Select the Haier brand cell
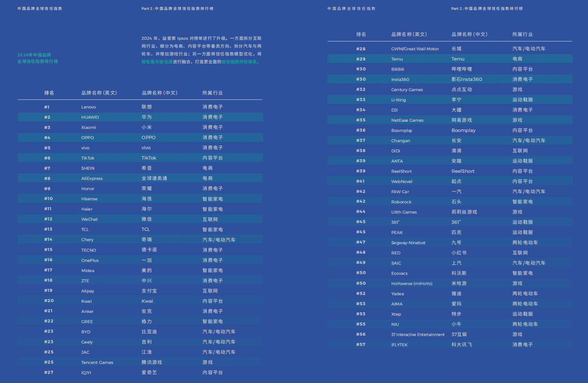The image size is (588, 383). tap(87, 209)
